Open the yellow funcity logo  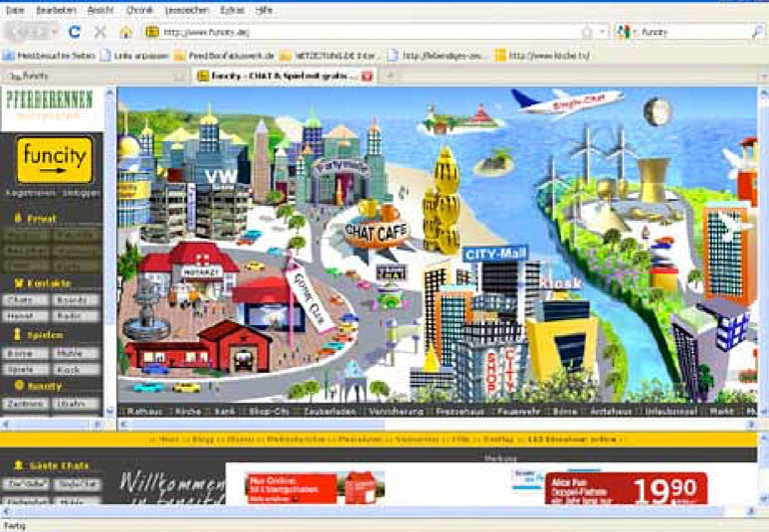(x=55, y=159)
